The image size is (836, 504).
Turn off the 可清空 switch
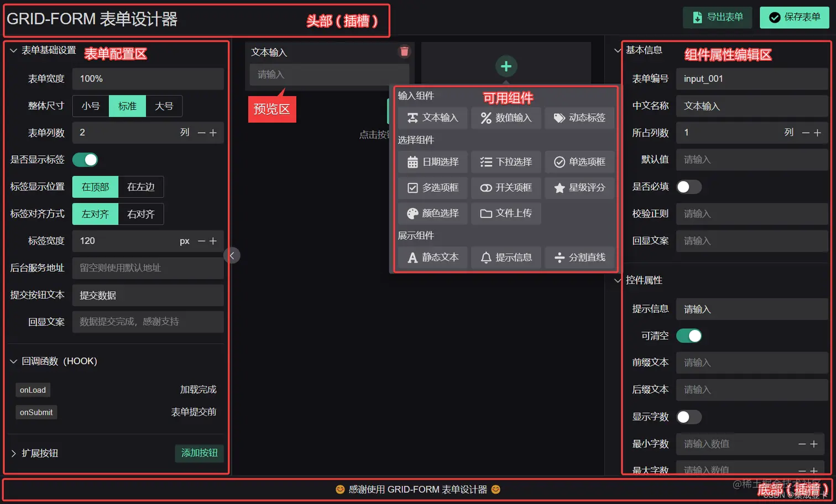click(x=689, y=335)
